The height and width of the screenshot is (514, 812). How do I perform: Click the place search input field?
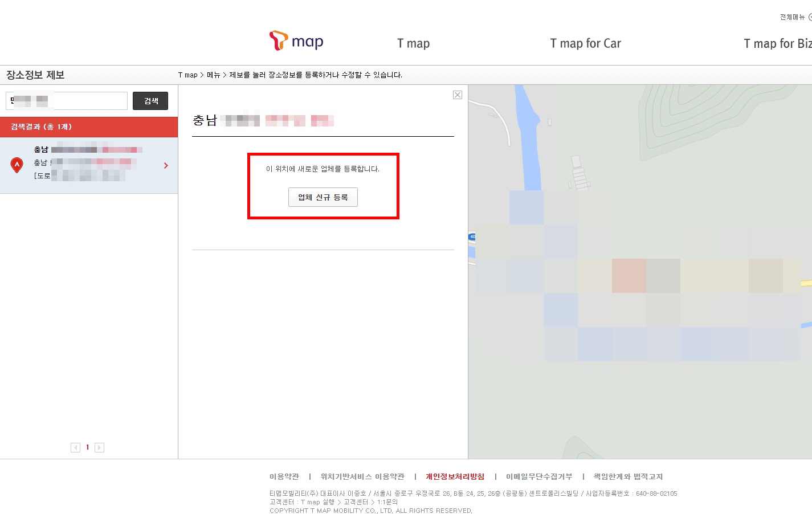[x=67, y=101]
